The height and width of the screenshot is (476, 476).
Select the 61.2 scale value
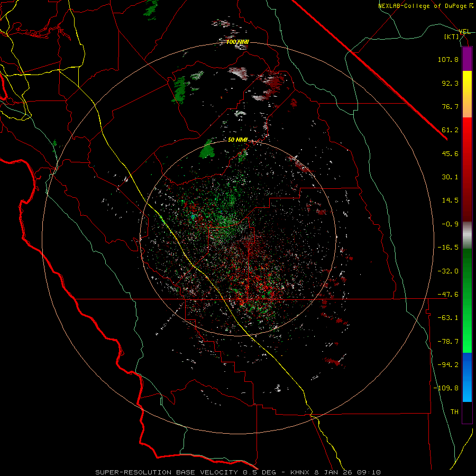(450, 130)
